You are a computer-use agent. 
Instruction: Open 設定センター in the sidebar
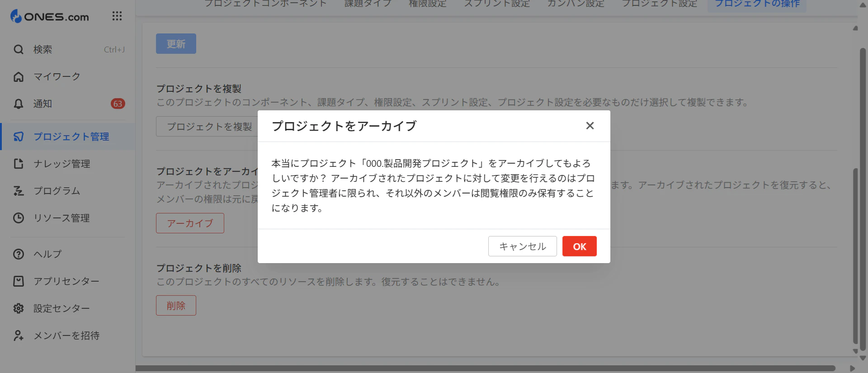(68, 308)
